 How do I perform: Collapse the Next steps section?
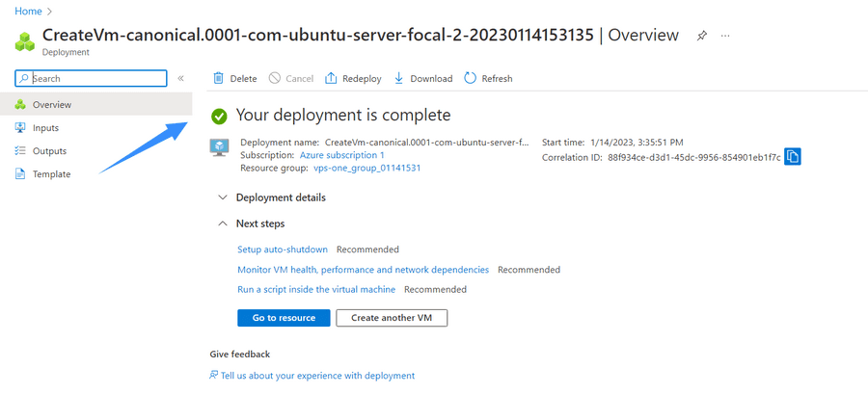pyautogui.click(x=252, y=223)
